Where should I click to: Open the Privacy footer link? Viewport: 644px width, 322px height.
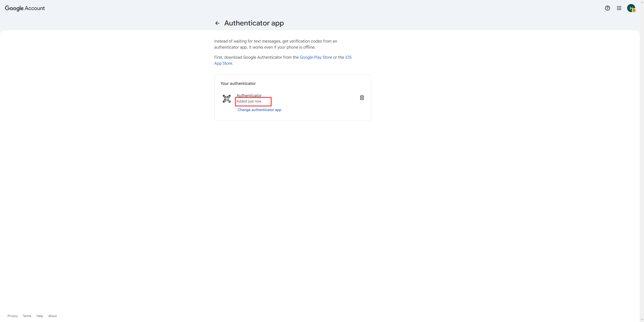pos(13,316)
